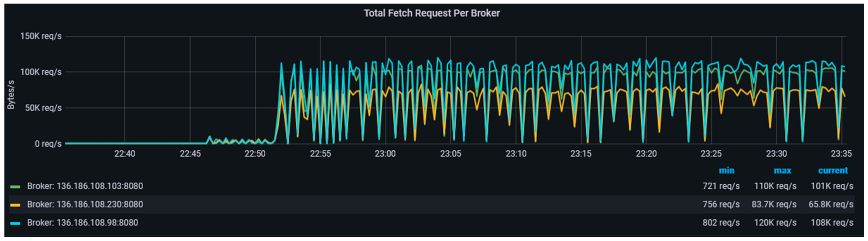Sort legend by current column header
Screen dimensions: 868x241
(833, 170)
